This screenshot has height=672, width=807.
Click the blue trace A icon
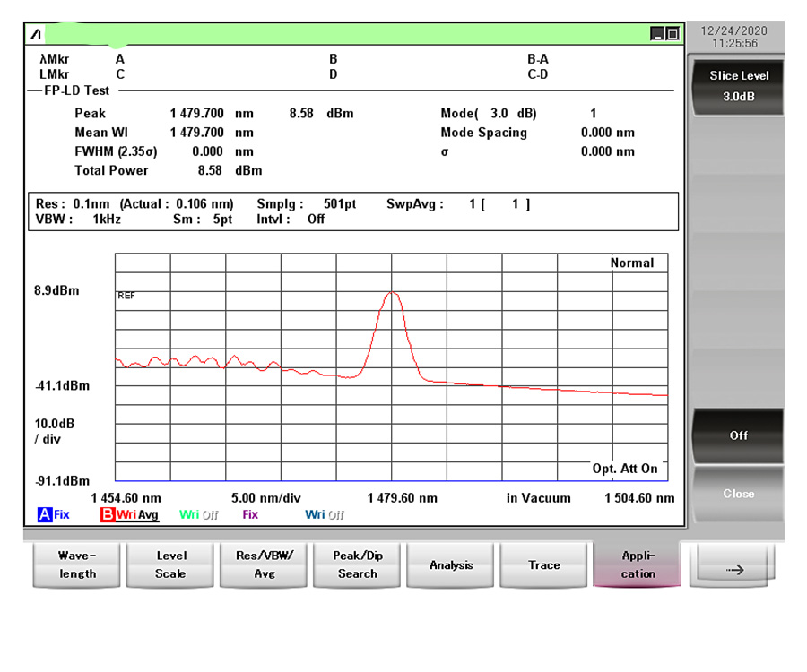pos(44,515)
